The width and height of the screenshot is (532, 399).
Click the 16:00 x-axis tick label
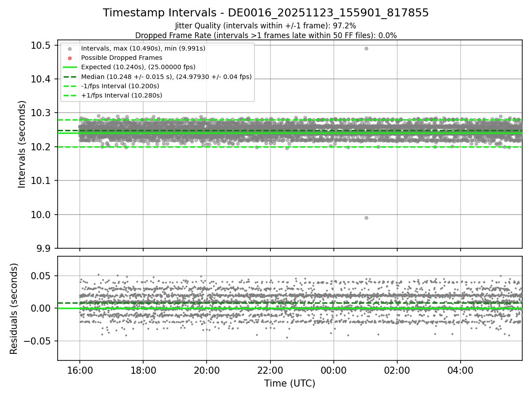point(80,370)
